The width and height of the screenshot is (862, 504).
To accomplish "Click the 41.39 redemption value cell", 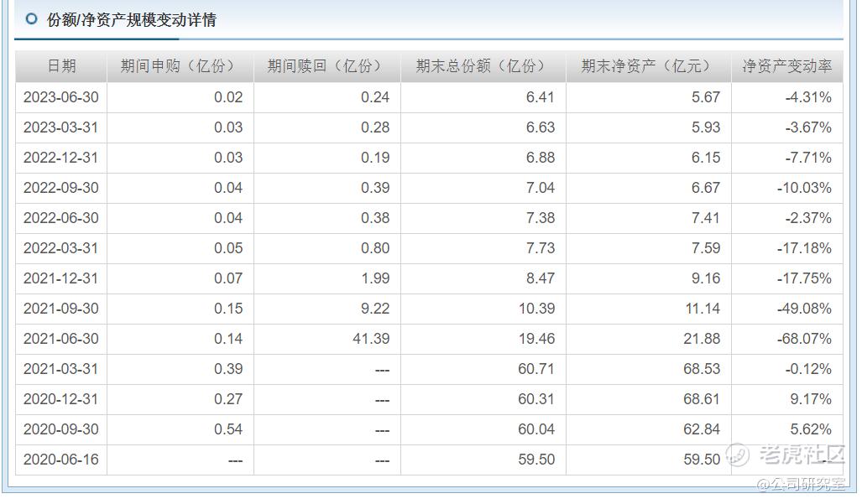I will coord(327,339).
